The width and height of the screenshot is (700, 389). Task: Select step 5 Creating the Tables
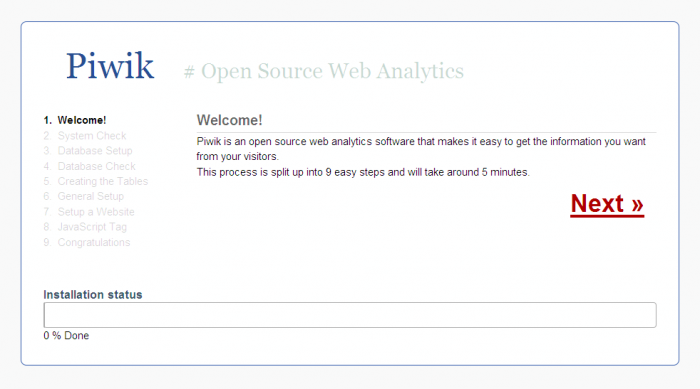(96, 181)
